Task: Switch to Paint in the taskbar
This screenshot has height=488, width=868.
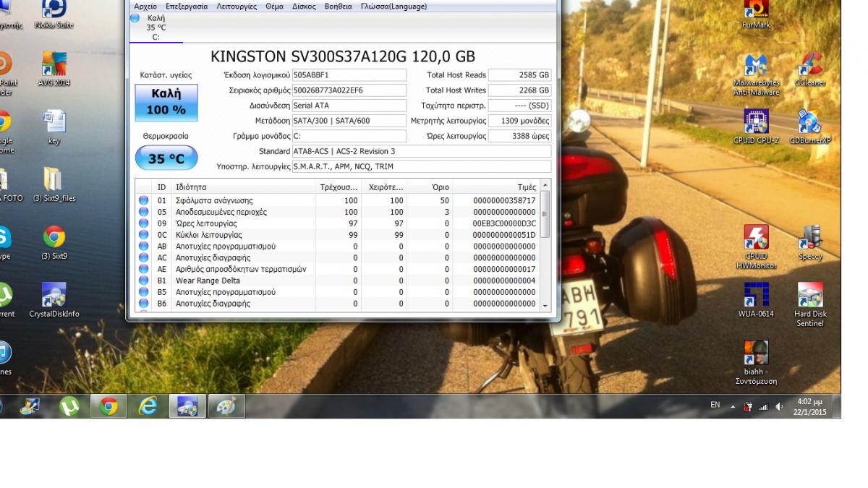Action: [226, 406]
